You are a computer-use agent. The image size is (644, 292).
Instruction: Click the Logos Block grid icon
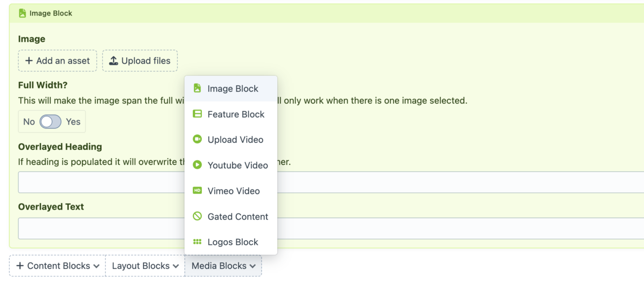pyautogui.click(x=197, y=242)
